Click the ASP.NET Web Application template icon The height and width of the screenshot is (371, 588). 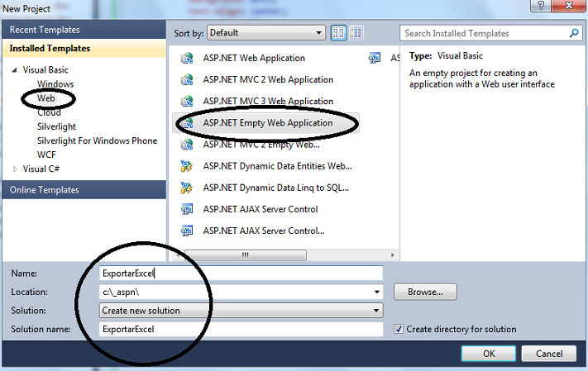coord(187,58)
